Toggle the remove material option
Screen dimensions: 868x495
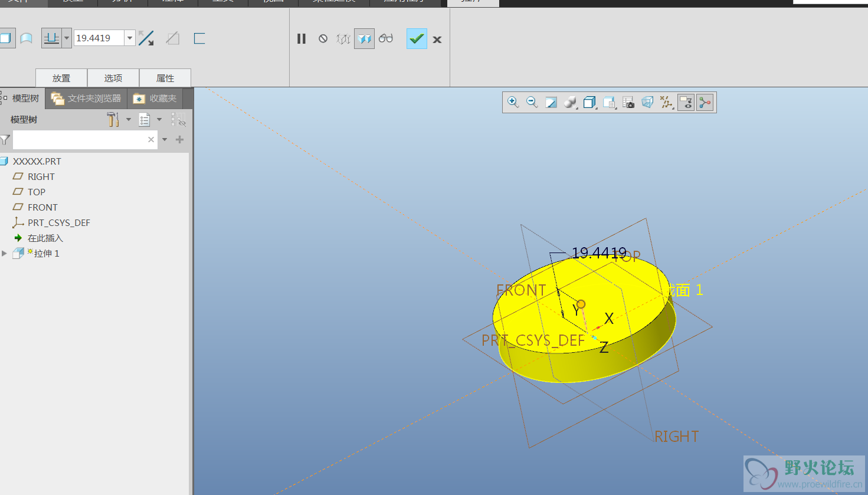coord(173,39)
